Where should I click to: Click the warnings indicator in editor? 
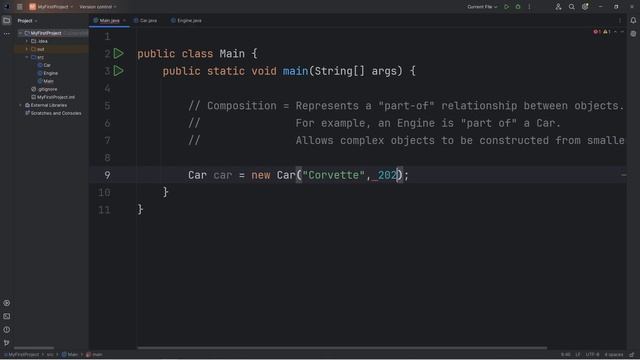coord(607,32)
